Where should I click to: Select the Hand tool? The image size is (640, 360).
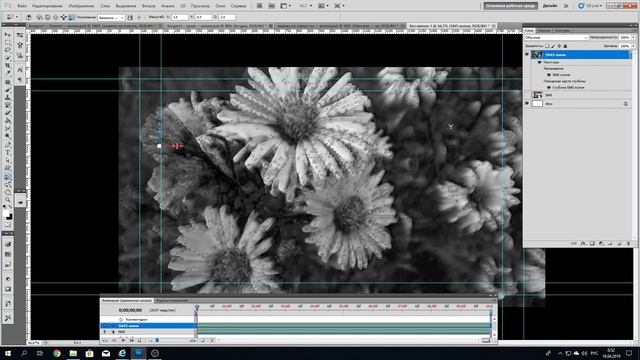pos(8,191)
